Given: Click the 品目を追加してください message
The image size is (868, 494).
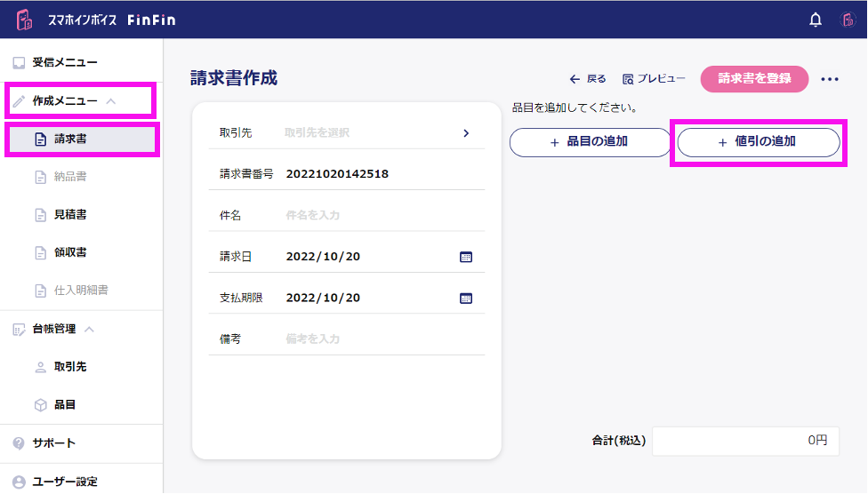Looking at the screenshot, I should pos(575,108).
